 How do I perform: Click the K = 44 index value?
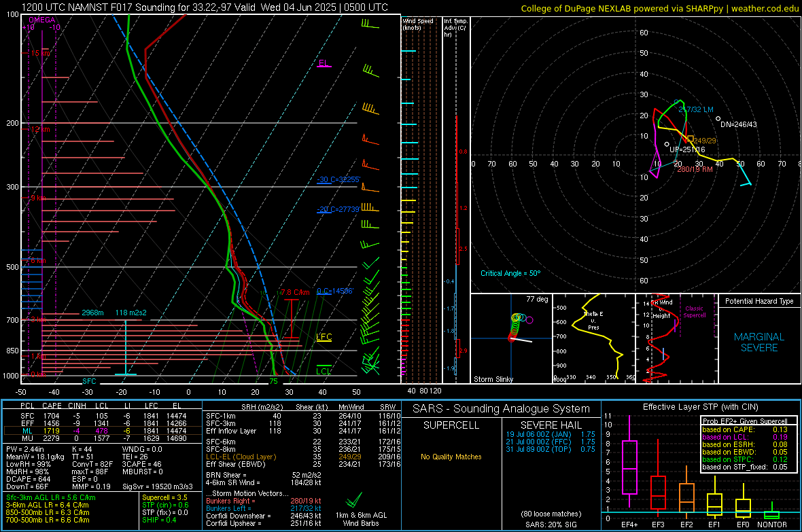(x=82, y=449)
